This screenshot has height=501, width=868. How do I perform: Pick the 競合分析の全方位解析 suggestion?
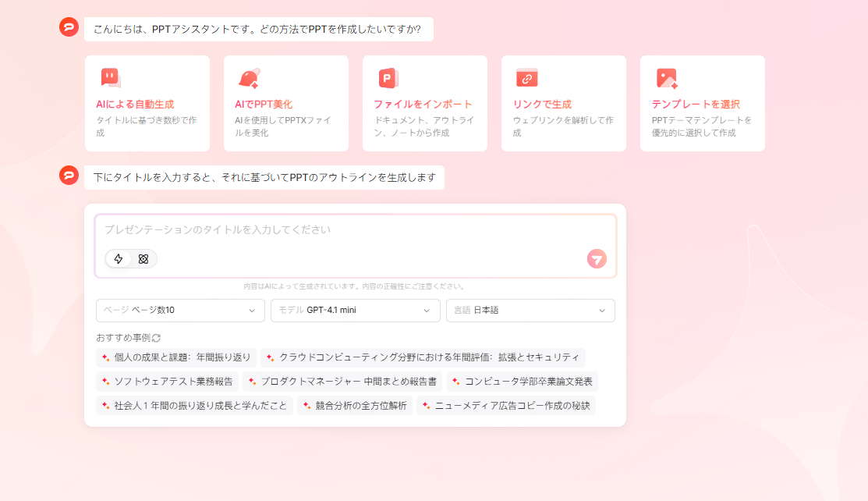coord(355,406)
